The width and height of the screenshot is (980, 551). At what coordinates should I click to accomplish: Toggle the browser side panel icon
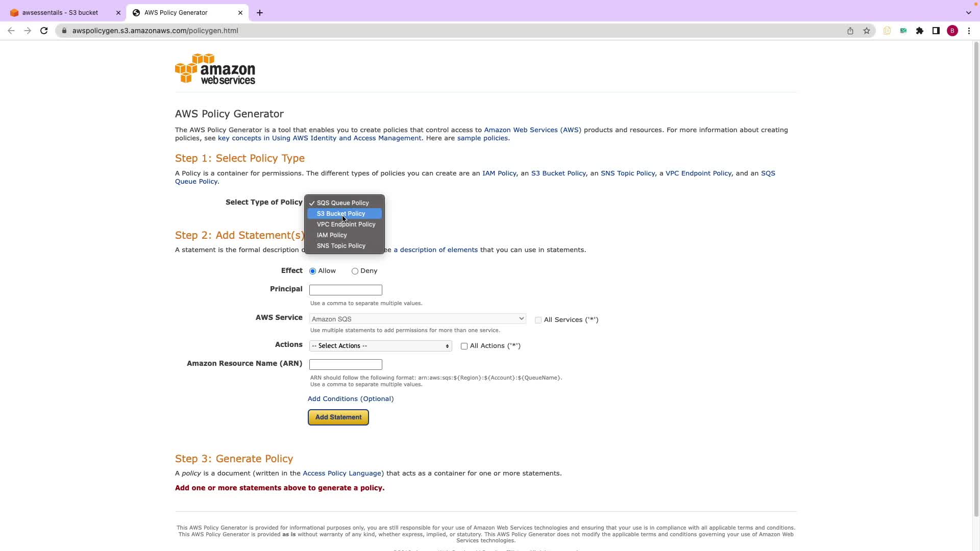936,31
